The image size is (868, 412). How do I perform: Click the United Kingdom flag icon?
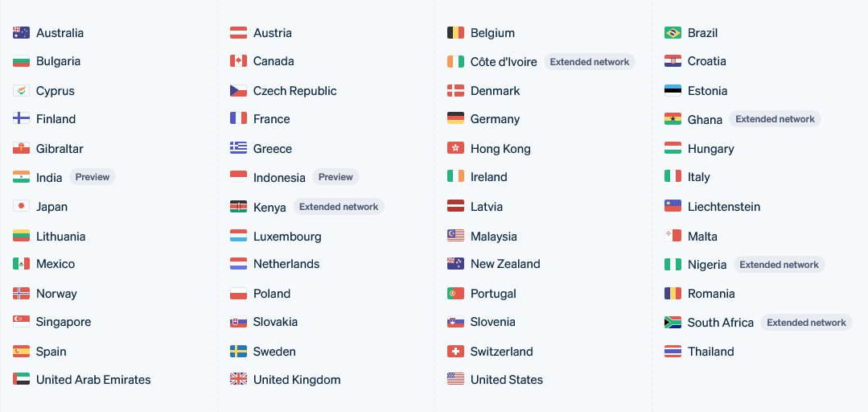(x=238, y=379)
